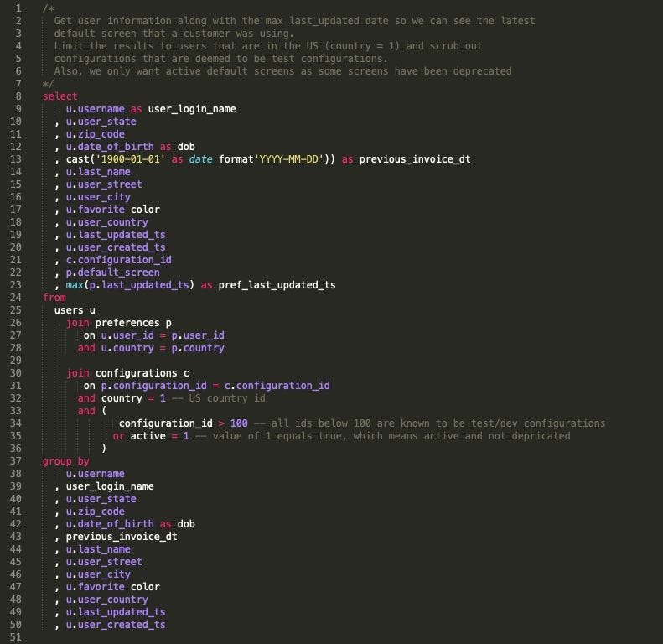Click 'c.configuration_id' on line 21
663x644 pixels.
coord(119,260)
